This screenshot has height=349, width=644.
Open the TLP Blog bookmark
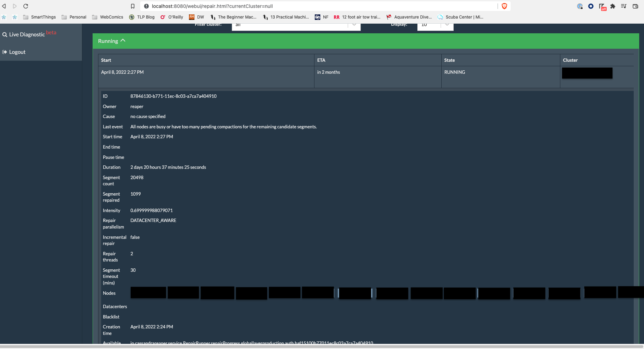pos(142,17)
